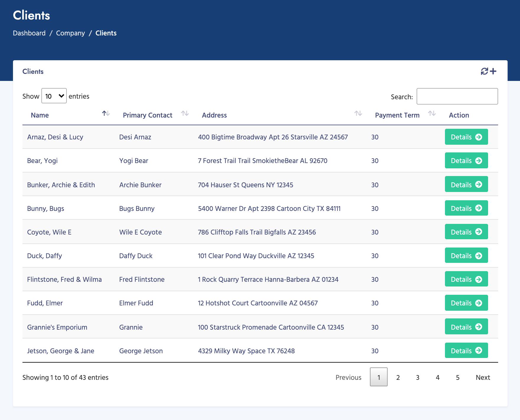
Task: Click Next to see more clients
Action: coord(483,377)
